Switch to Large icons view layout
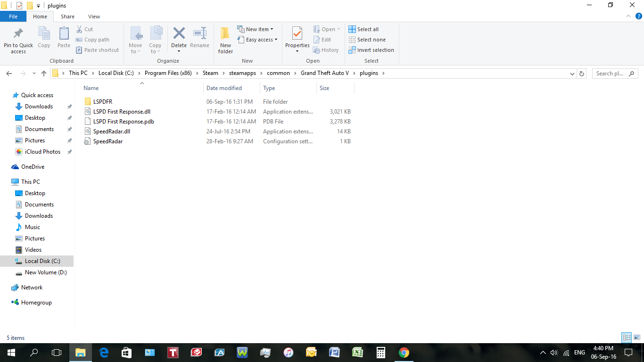The height and width of the screenshot is (362, 644). (x=637, y=337)
